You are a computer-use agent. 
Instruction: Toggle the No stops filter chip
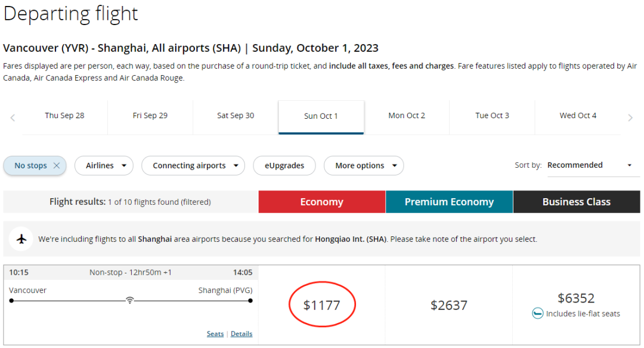[x=31, y=165]
